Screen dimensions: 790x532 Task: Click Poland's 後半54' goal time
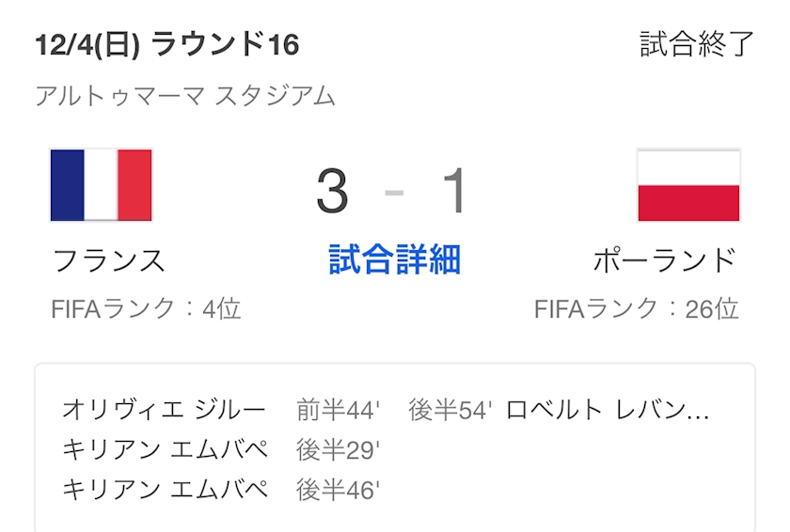450,411
